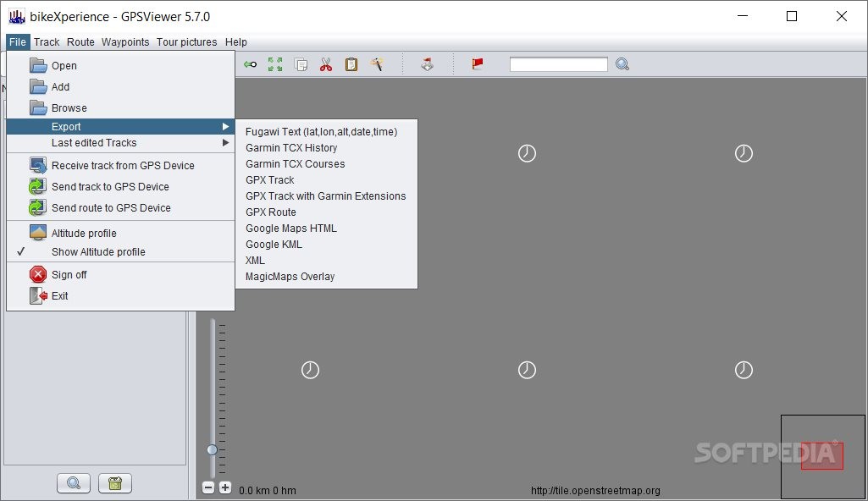Click the copy pages toolbar icon
This screenshot has width=868, height=501.
pos(301,64)
